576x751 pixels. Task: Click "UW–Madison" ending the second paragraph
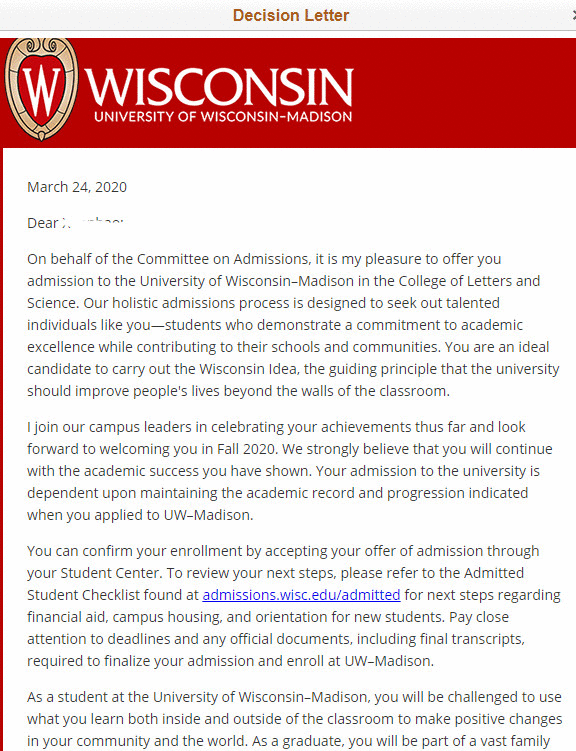tap(207, 515)
